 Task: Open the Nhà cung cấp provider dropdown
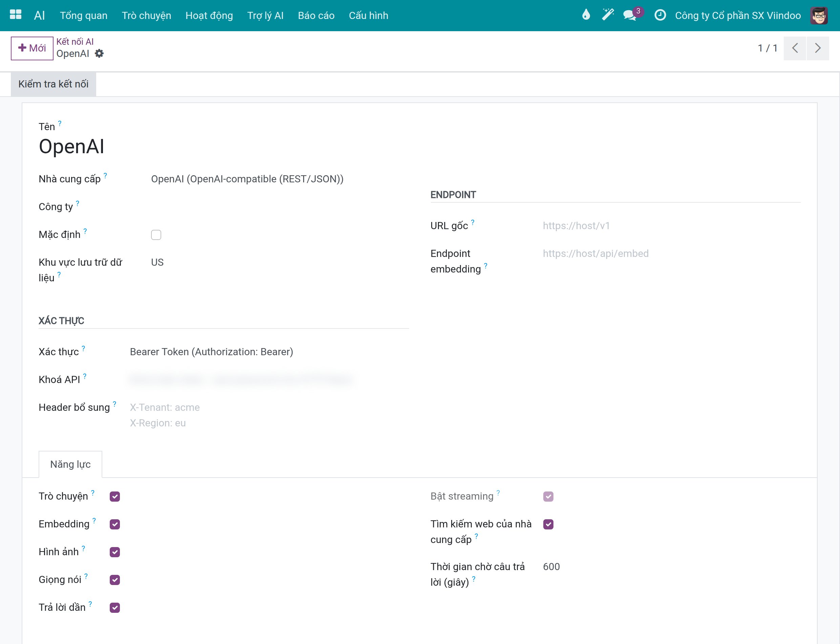[x=280, y=179]
